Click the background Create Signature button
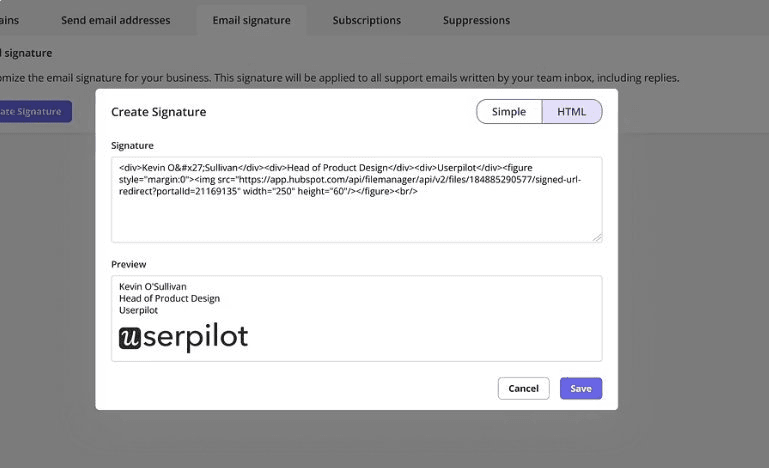 pyautogui.click(x=34, y=112)
